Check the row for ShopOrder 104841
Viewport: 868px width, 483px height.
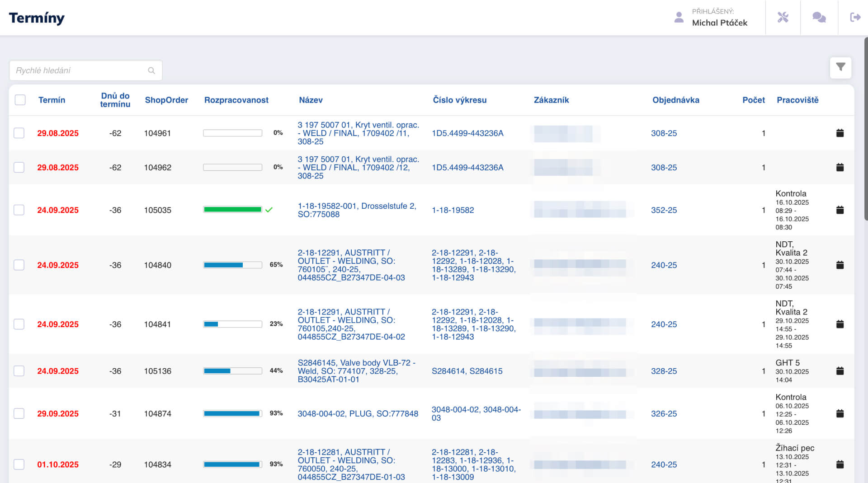[x=19, y=324]
